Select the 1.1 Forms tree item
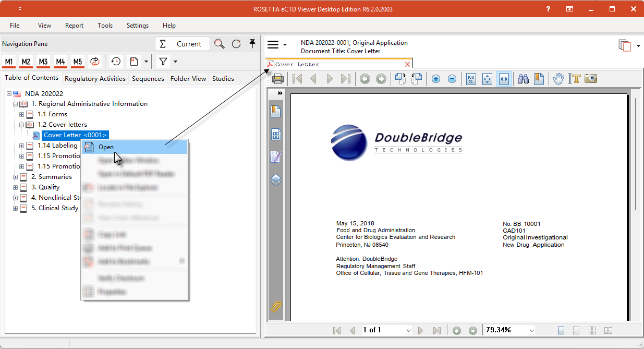Viewport: 644px width, 349px height. click(x=52, y=114)
